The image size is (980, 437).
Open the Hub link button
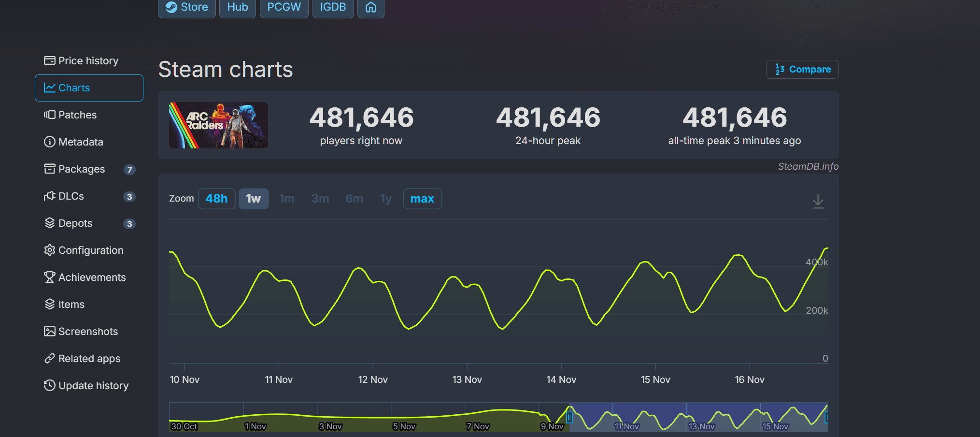point(238,8)
